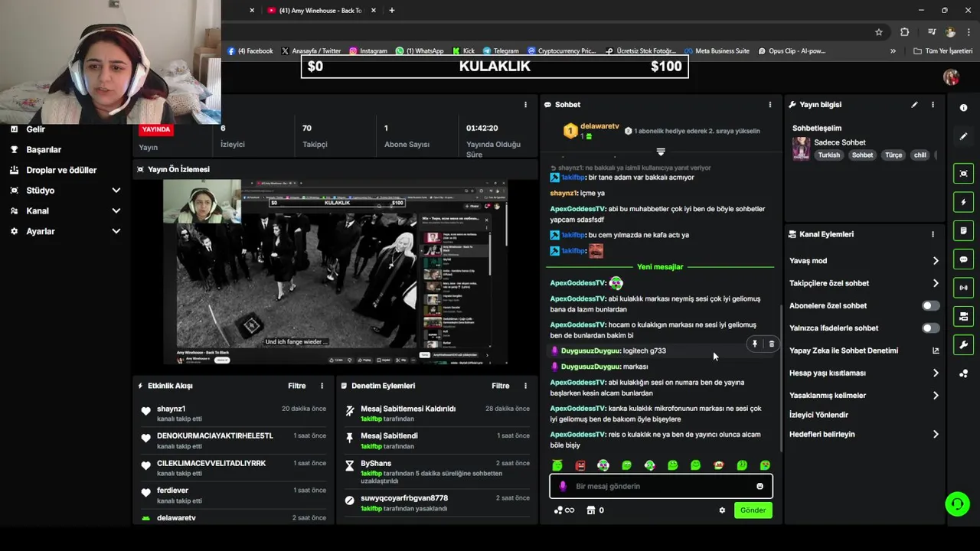This screenshot has height=551, width=980.
Task: Toggle Abonelere özel sohbet switch
Action: (x=929, y=305)
